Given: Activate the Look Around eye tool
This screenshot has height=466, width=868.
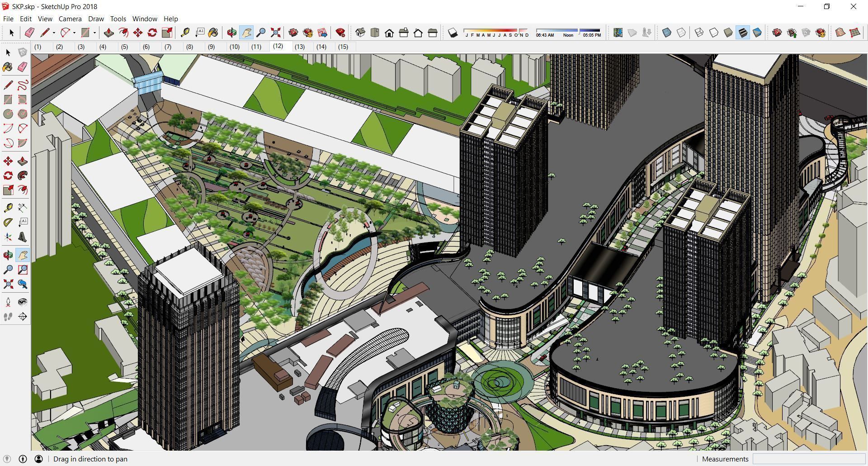Looking at the screenshot, I should (23, 302).
